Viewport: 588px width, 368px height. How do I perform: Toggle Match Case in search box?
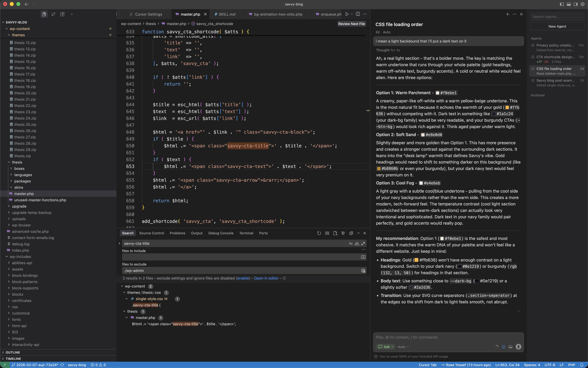coord(350,243)
